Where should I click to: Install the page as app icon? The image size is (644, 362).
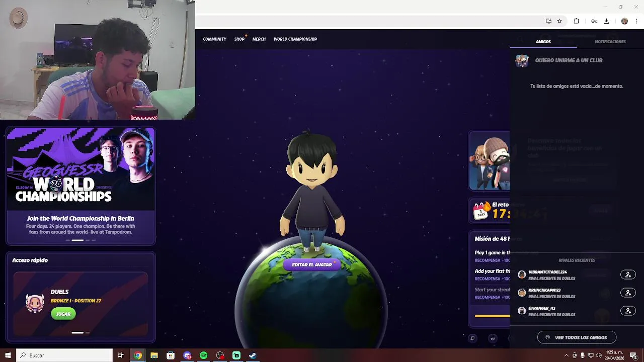548,21
